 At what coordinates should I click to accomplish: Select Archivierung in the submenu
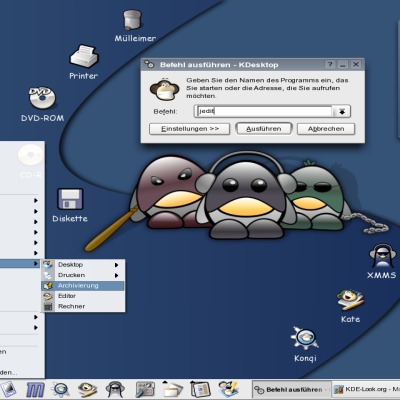click(83, 286)
